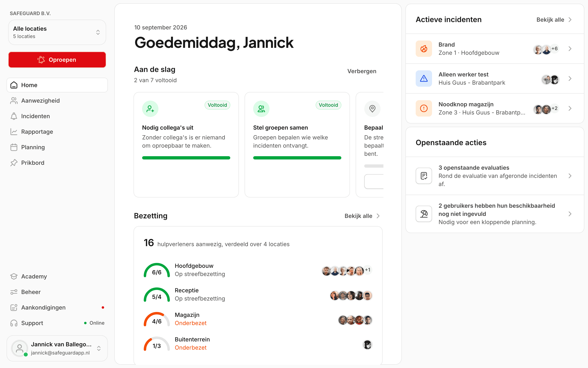The image size is (588, 368).
Task: Open Alleen werker test via chevron
Action: click(x=570, y=79)
